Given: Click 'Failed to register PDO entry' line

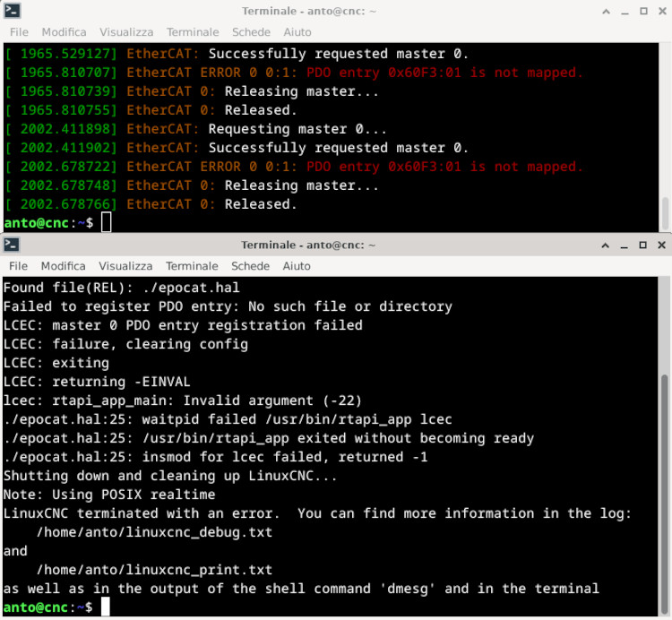Looking at the screenshot, I should click(x=228, y=306).
